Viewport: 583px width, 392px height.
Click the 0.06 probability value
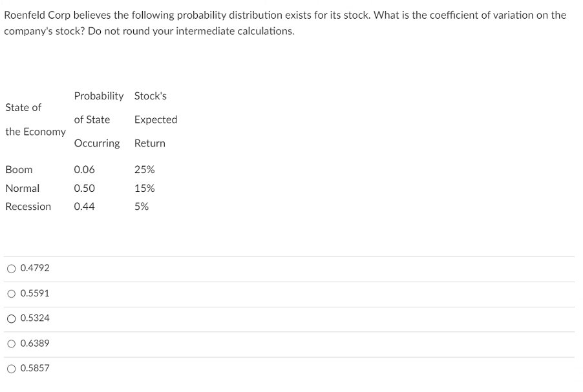tap(84, 169)
